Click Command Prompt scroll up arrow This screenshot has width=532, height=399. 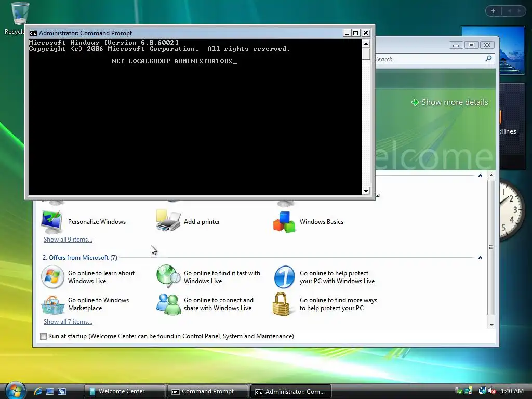click(x=366, y=44)
